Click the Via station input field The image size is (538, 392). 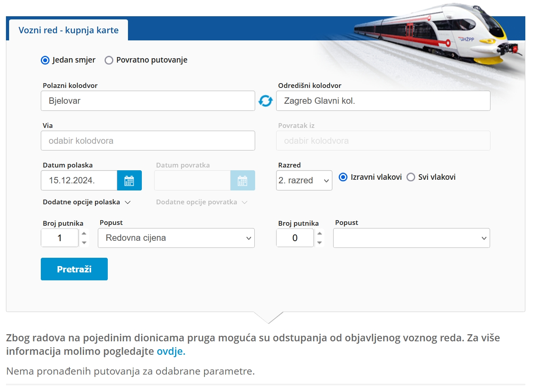(148, 141)
